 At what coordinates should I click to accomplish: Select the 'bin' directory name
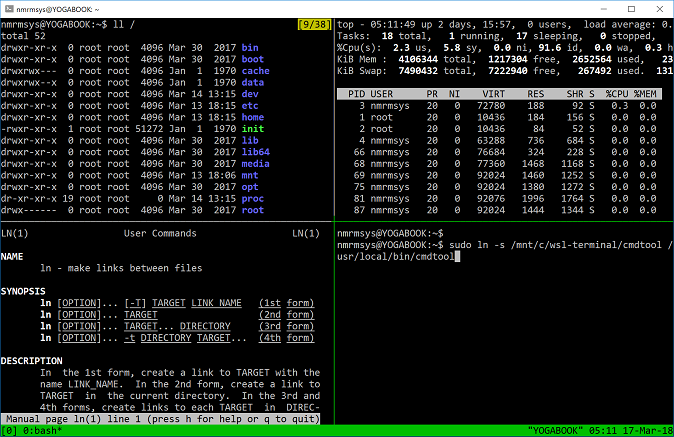tap(250, 48)
